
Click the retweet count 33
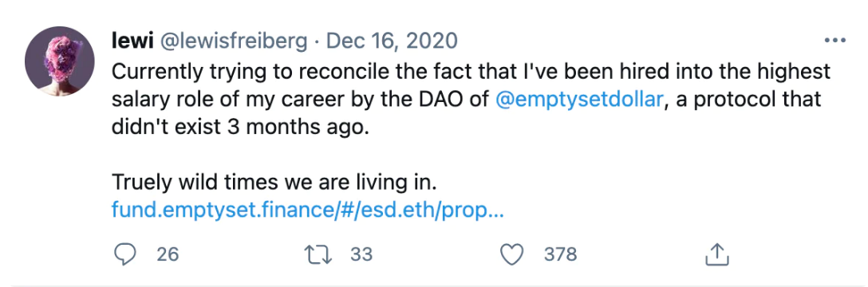coord(361,254)
